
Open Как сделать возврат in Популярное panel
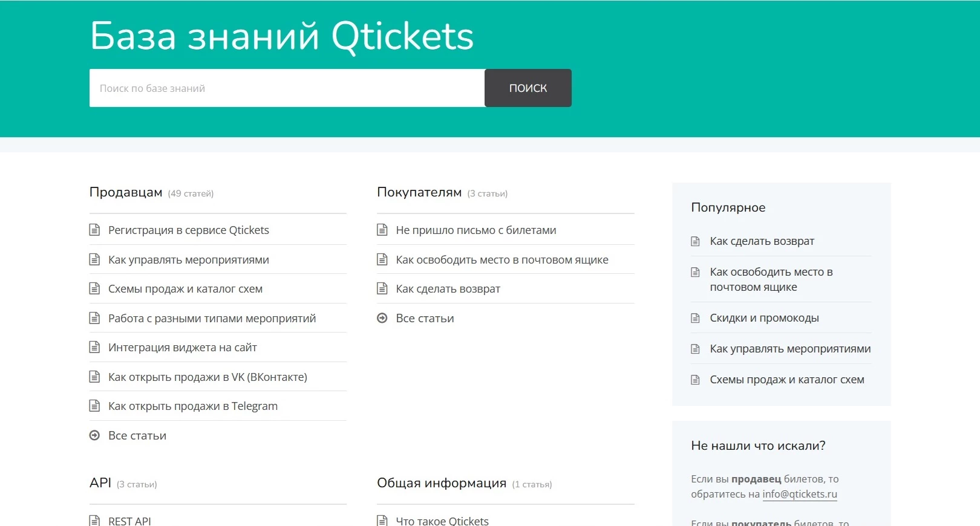click(762, 241)
